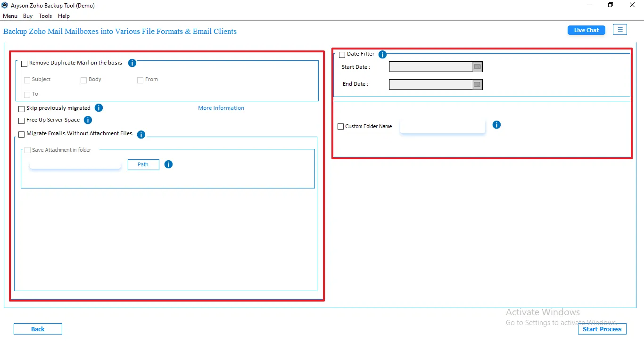This screenshot has width=644, height=343.
Task: Click Start Process button
Action: click(602, 329)
